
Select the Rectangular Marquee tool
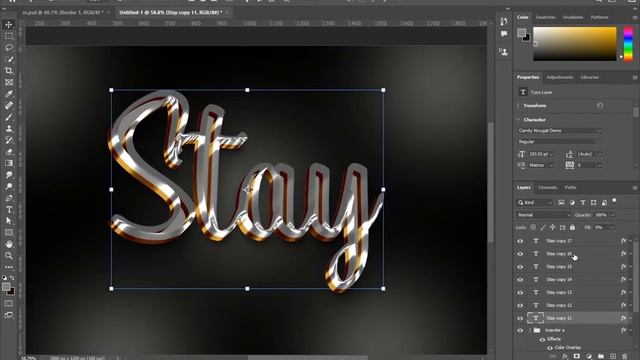[x=9, y=36]
